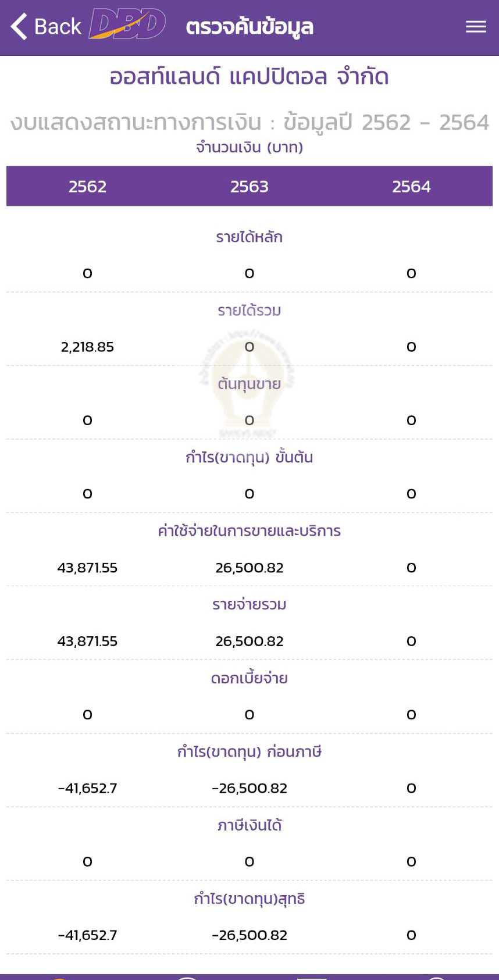Viewport: 499px width, 980px height.
Task: Select the 2562 year column header
Action: click(x=87, y=187)
